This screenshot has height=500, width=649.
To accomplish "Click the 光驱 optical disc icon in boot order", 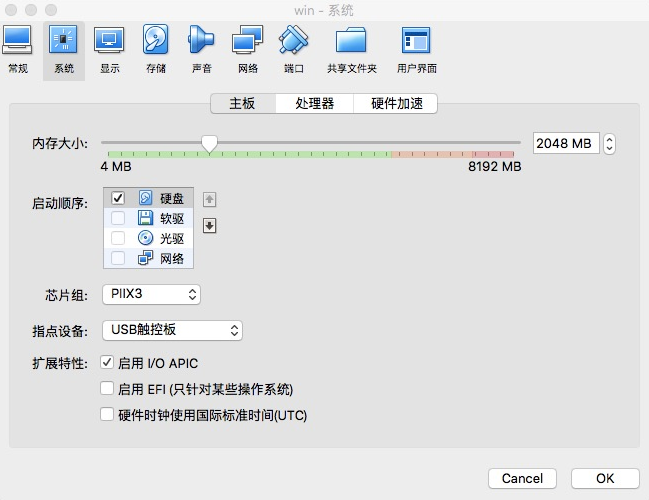I will (145, 238).
